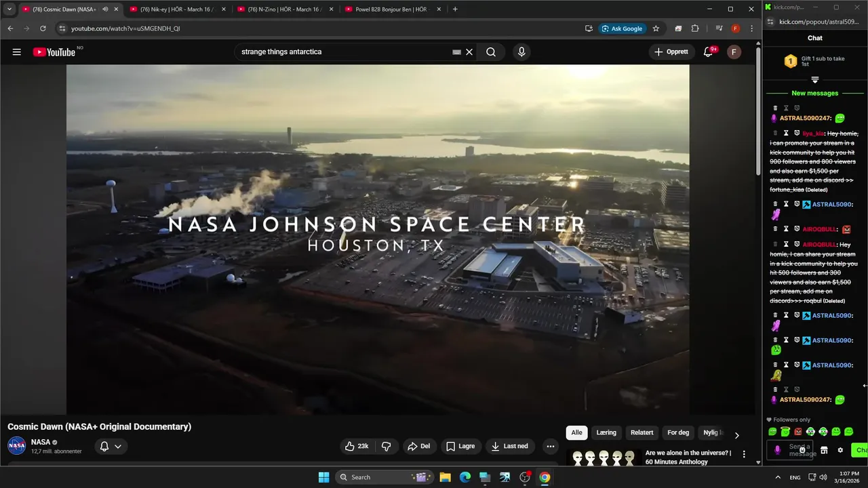Open the YouTube hamburger guide menu
Screen dimensions: 868x488
17,52
